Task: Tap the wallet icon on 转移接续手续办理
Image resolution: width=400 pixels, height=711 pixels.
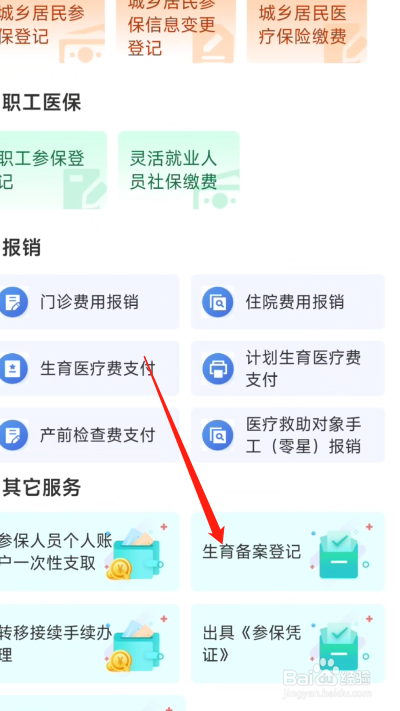Action: coord(136,644)
